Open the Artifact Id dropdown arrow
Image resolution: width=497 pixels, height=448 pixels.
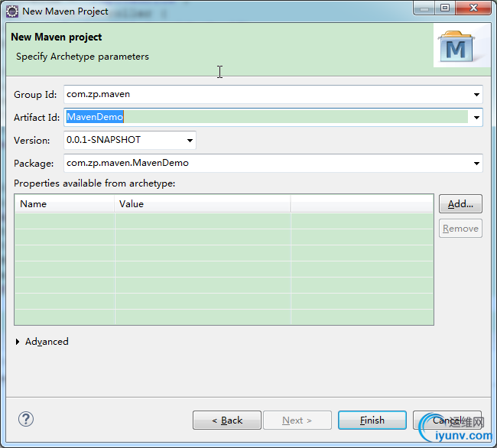coord(476,118)
